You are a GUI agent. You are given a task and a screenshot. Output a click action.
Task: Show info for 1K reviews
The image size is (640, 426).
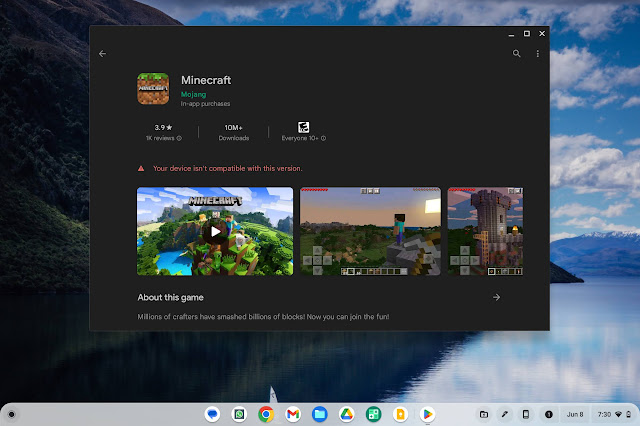tap(179, 138)
